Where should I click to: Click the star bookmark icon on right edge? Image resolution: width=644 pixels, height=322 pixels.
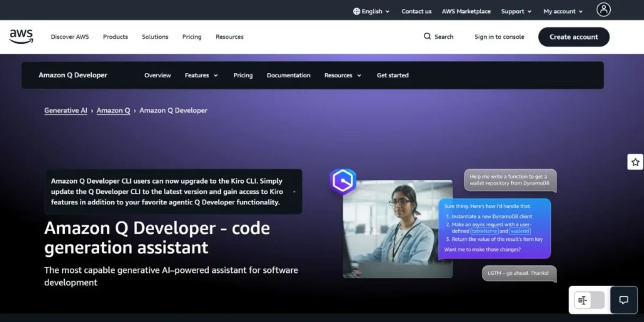tap(635, 162)
